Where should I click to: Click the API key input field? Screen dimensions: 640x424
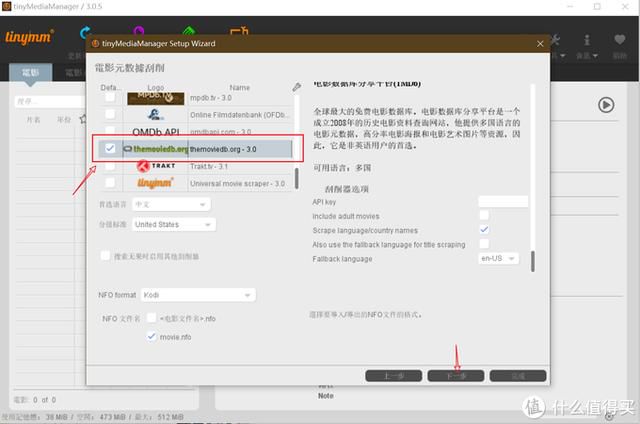click(x=503, y=201)
